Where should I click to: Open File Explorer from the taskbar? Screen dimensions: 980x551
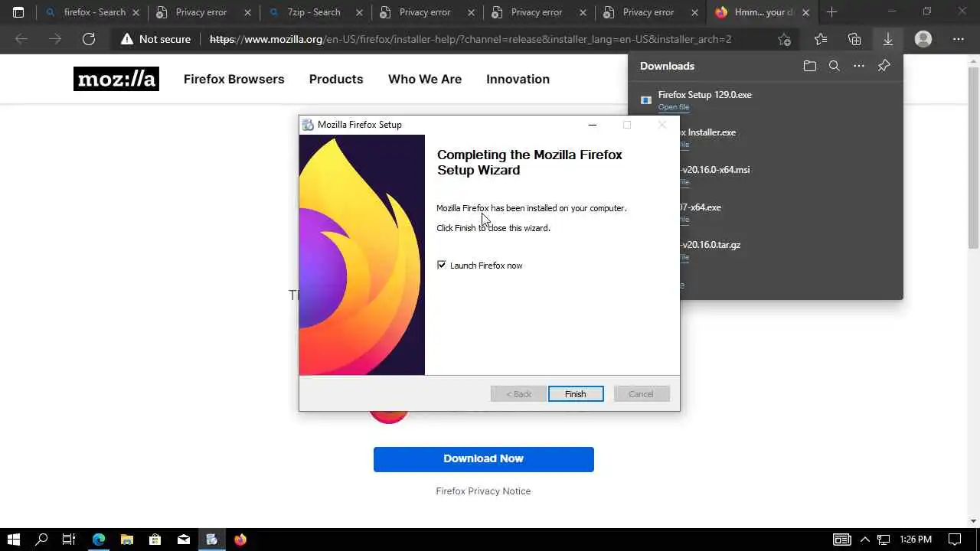coord(127,540)
